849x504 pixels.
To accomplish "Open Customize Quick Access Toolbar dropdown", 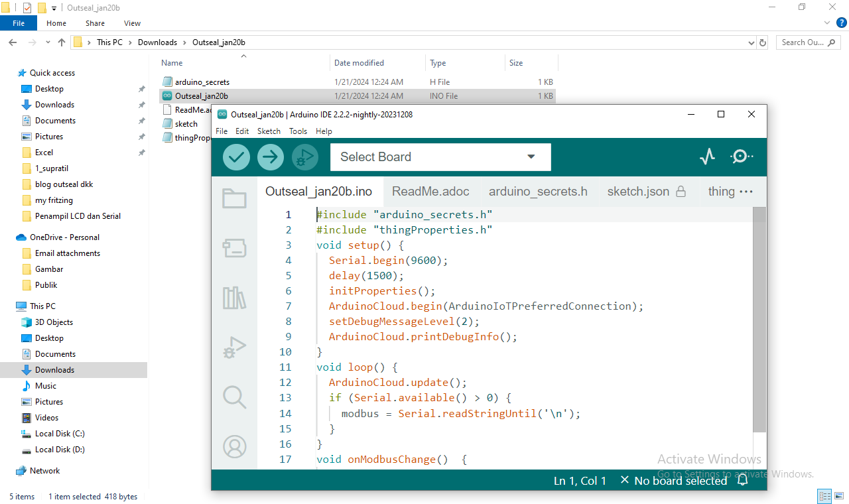I will (54, 8).
